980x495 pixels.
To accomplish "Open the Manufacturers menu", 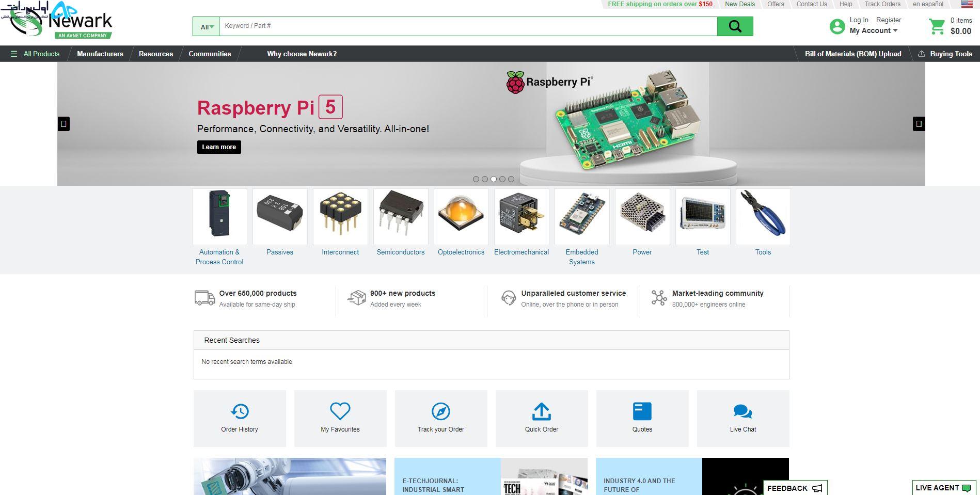I will (100, 54).
